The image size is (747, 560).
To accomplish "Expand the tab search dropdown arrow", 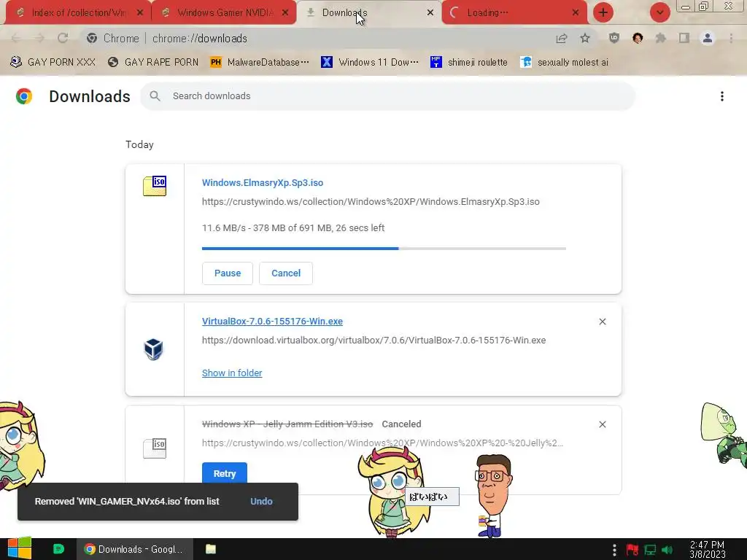I will click(x=659, y=13).
